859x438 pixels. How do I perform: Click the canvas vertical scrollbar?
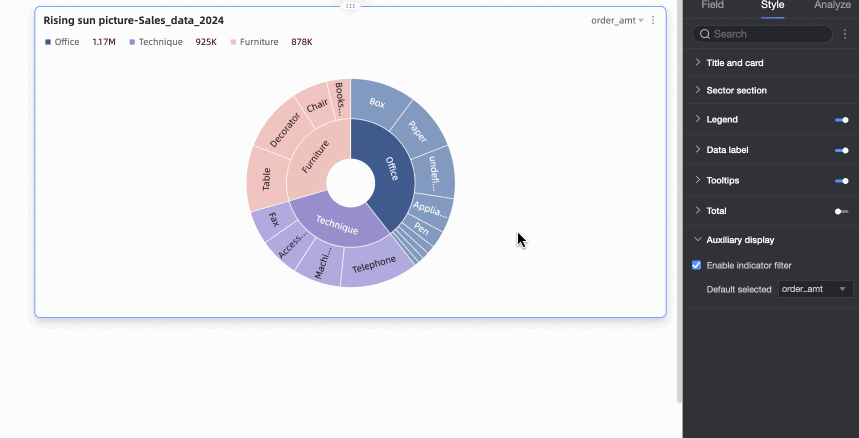pos(679,201)
